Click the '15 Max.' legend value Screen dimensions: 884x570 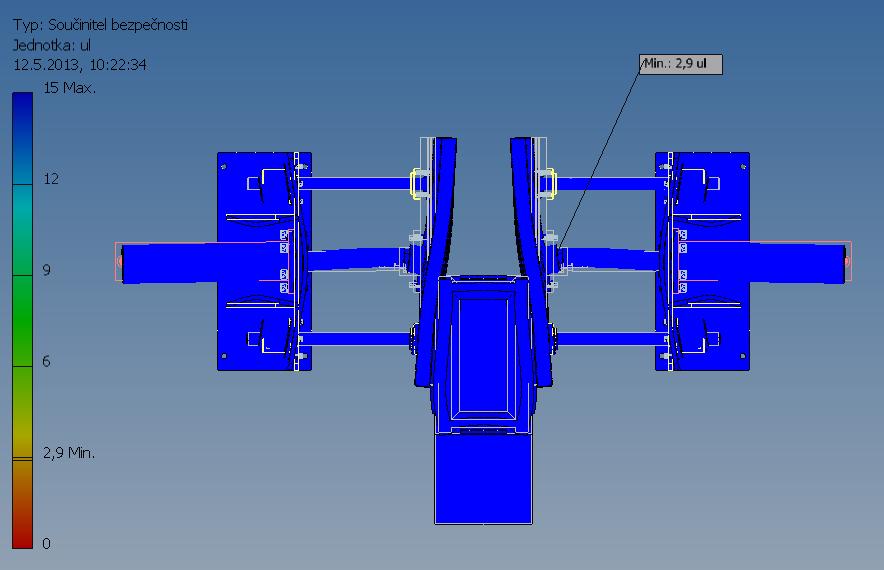click(x=69, y=88)
